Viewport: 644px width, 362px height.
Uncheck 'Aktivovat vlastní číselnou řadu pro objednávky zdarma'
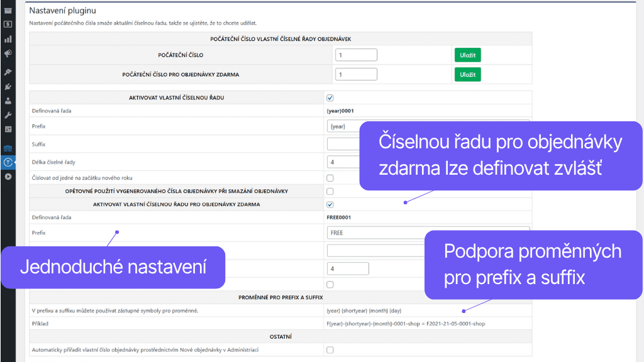click(330, 205)
